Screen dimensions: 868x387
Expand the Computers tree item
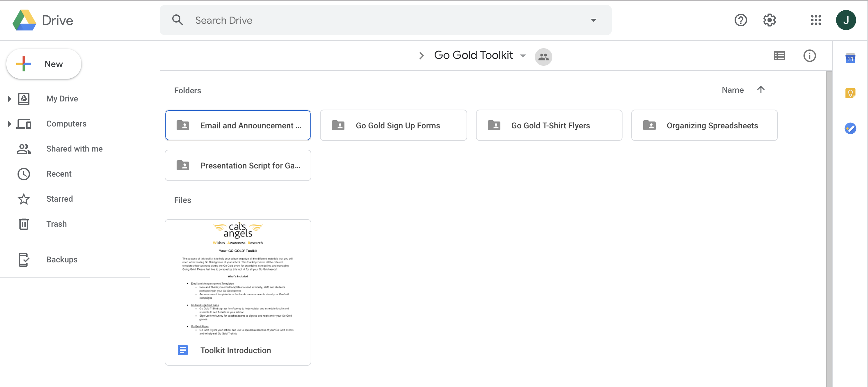[8, 123]
